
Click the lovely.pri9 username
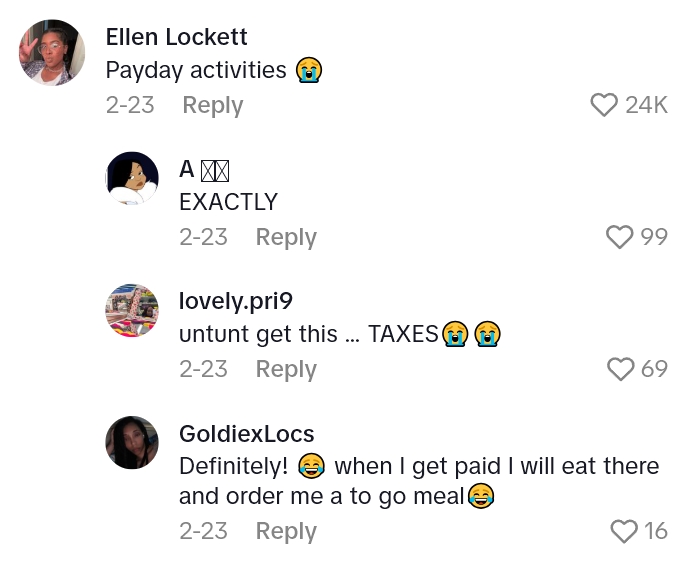pyautogui.click(x=235, y=301)
